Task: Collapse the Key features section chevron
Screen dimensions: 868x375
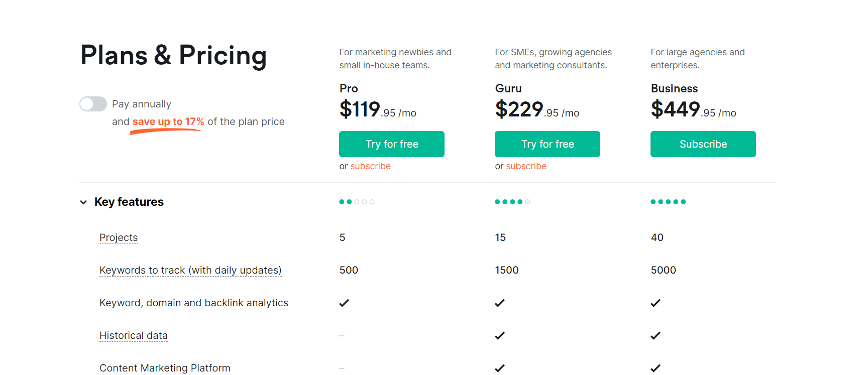Action: point(83,202)
